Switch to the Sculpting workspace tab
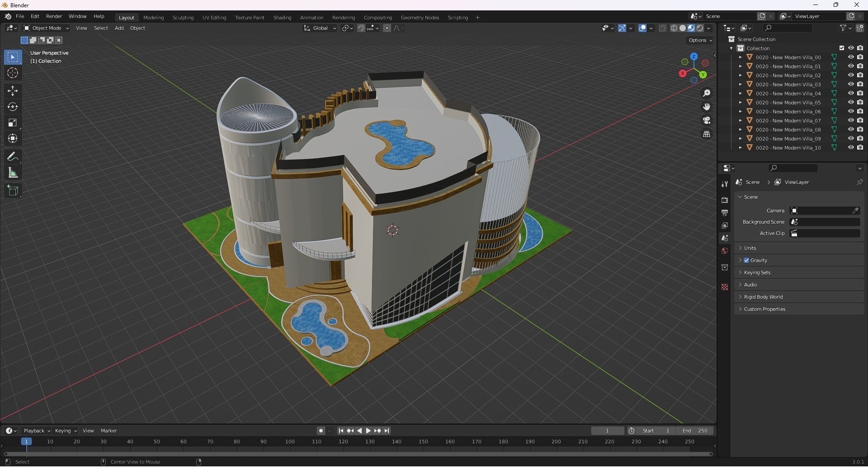This screenshot has height=470, width=868. coord(183,18)
